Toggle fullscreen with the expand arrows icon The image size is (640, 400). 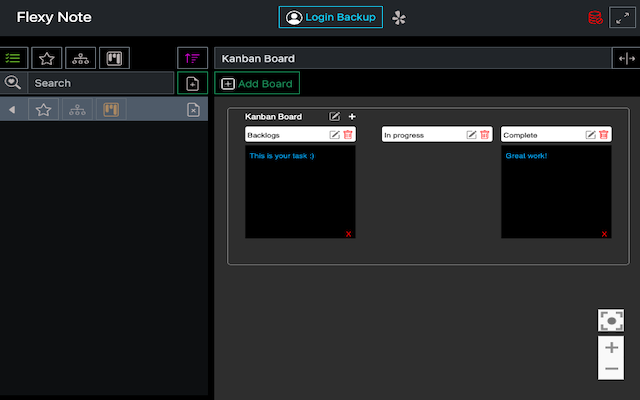point(622,18)
